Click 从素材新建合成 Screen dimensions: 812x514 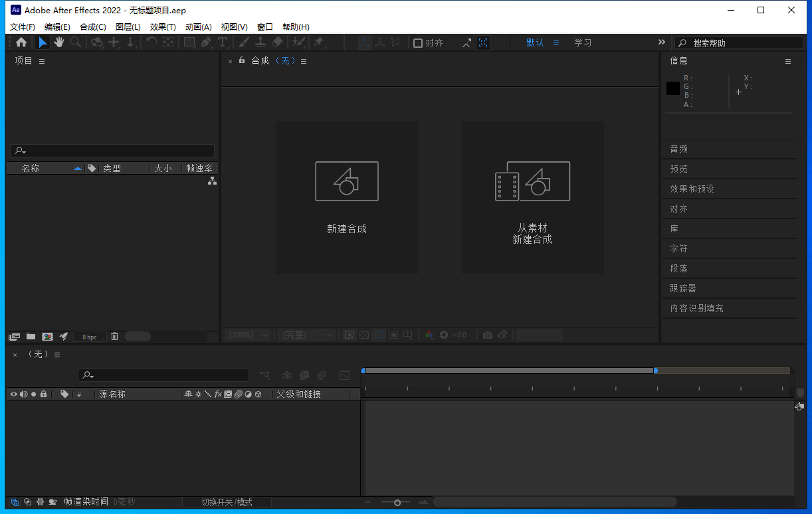click(532, 197)
